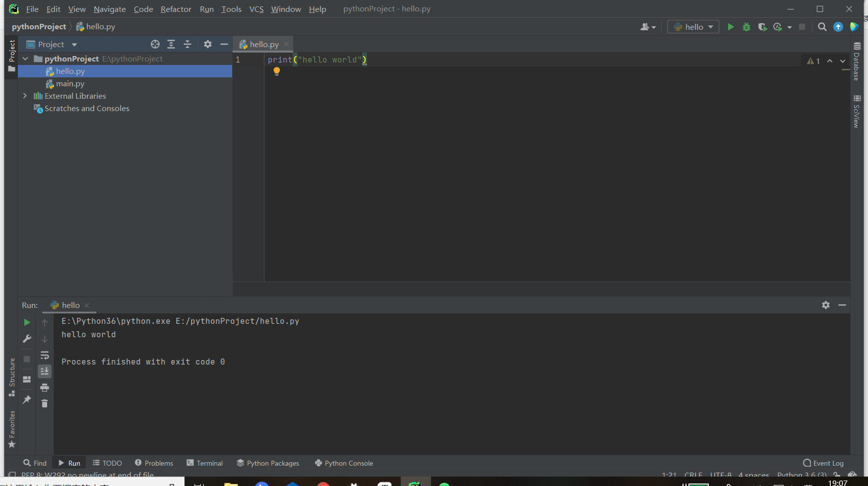
Task: Toggle the Structure tool window
Action: [x=11, y=377]
